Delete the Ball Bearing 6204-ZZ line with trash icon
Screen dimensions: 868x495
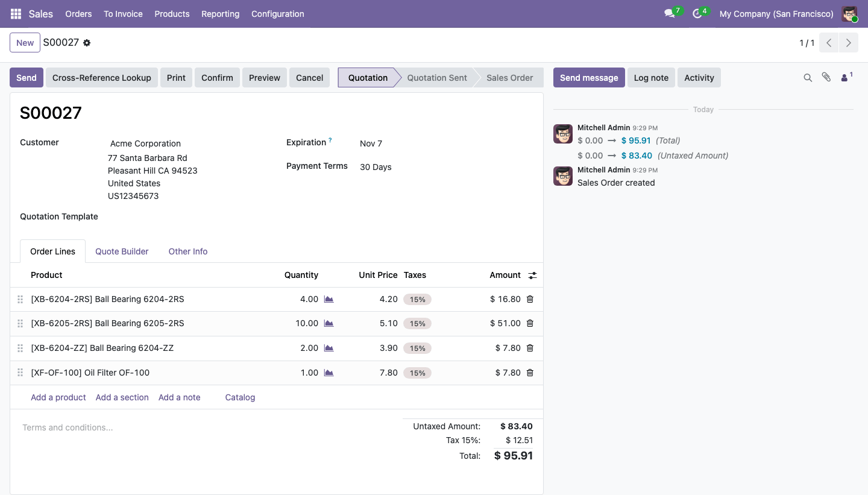(x=530, y=348)
